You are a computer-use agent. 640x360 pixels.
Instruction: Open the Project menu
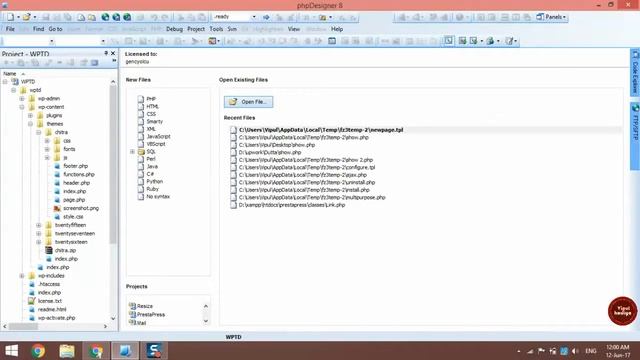point(196,29)
